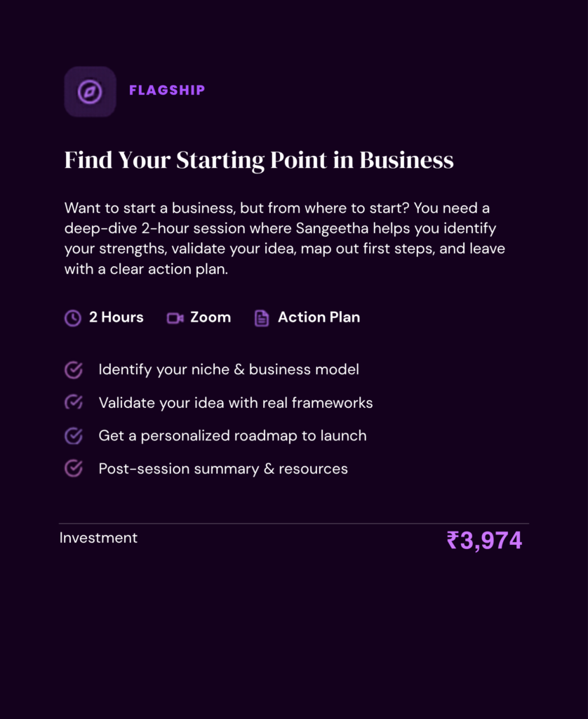The image size is (588, 719).
Task: Click checkmark icon for Identify your niche
Action: (74, 370)
